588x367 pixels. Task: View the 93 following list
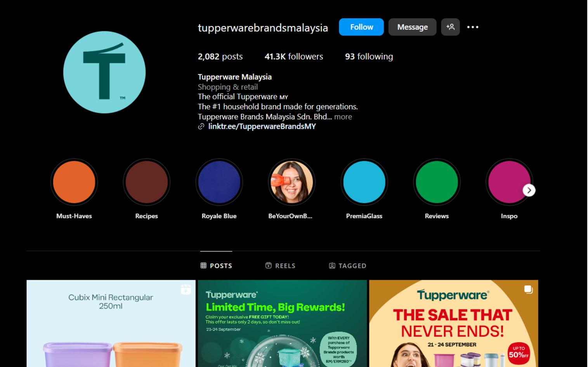[x=369, y=57]
